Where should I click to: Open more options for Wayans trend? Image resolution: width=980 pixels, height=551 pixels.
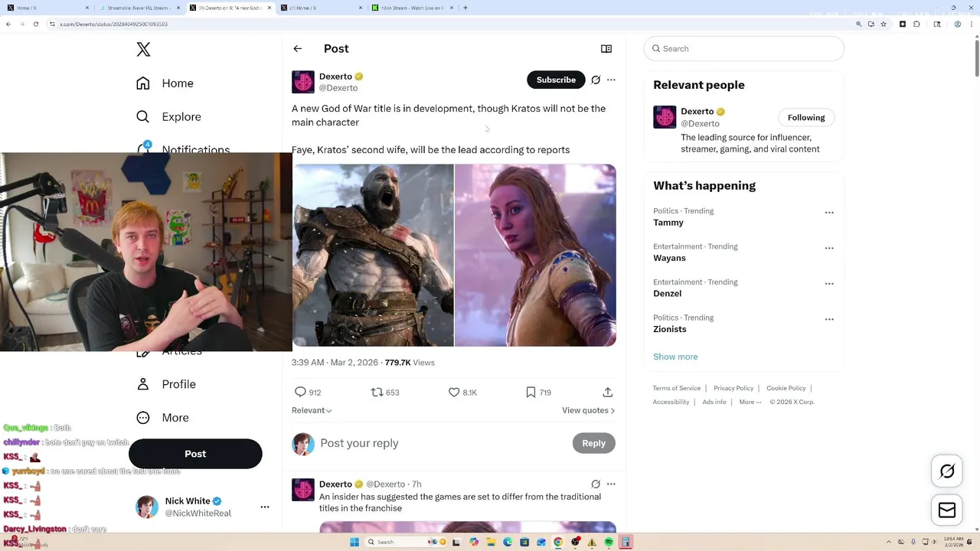coord(829,248)
